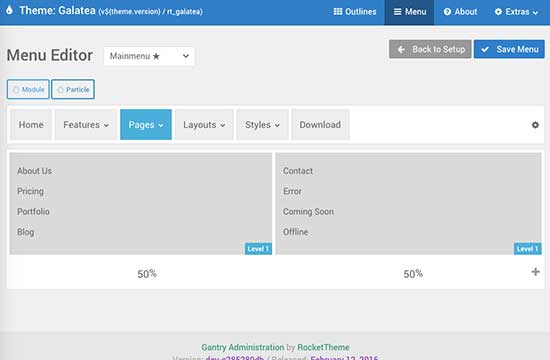
Task: Open menu settings gear icon
Action: pos(535,125)
